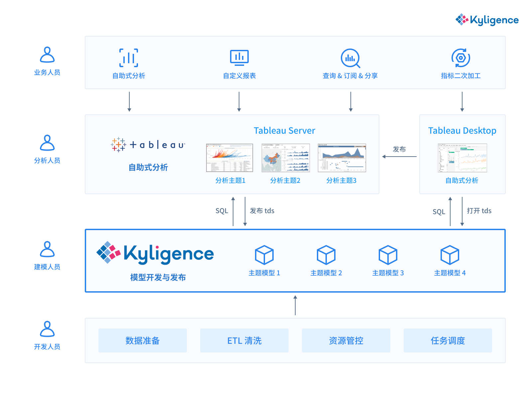
Task: Click the 模型开发与发布 label
Action: pos(158,277)
